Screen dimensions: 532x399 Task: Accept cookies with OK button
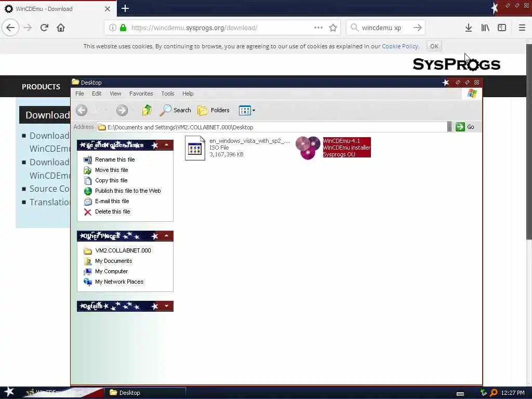click(x=434, y=46)
